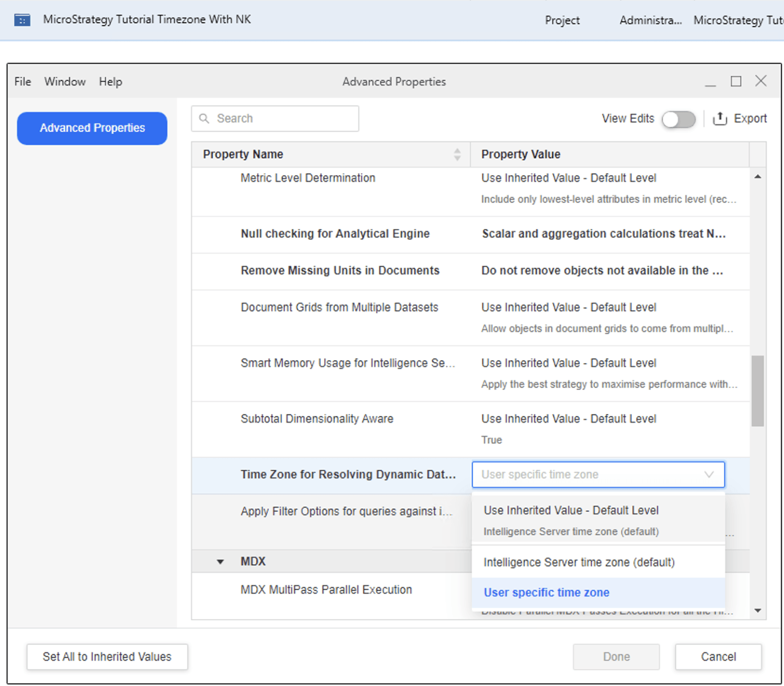Viewport: 784px width, 686px height.
Task: Focus the Search input field
Action: tap(275, 118)
